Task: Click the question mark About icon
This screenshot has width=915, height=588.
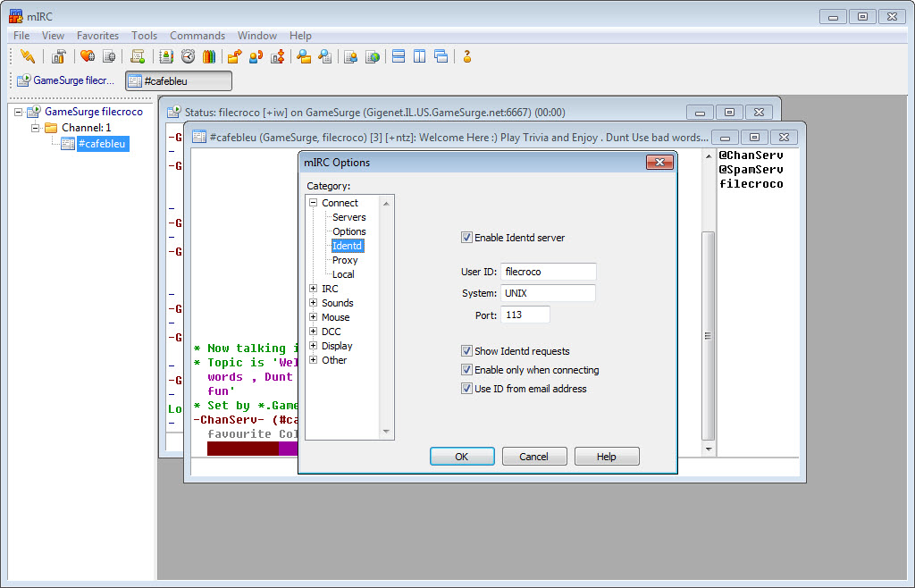Action: click(466, 56)
